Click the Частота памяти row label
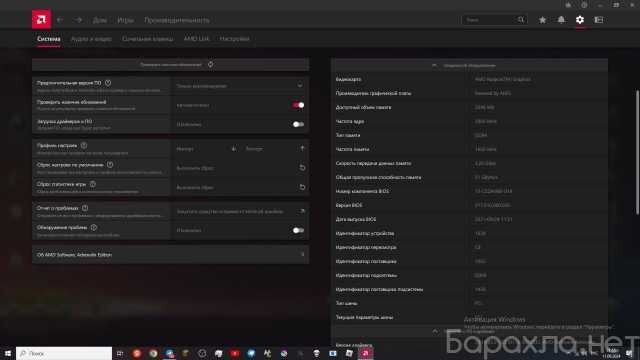The image size is (640, 360). tap(352, 149)
